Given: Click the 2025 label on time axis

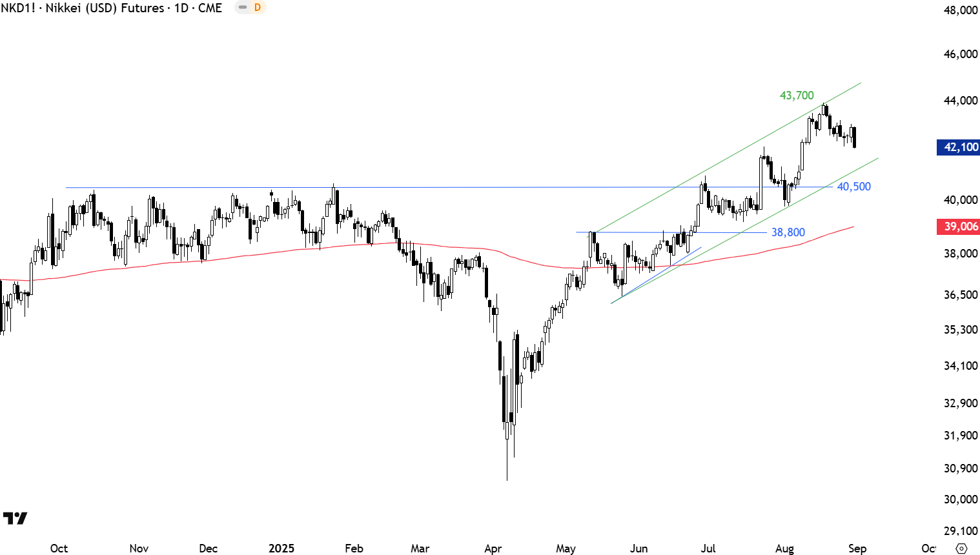Looking at the screenshot, I should (x=281, y=549).
